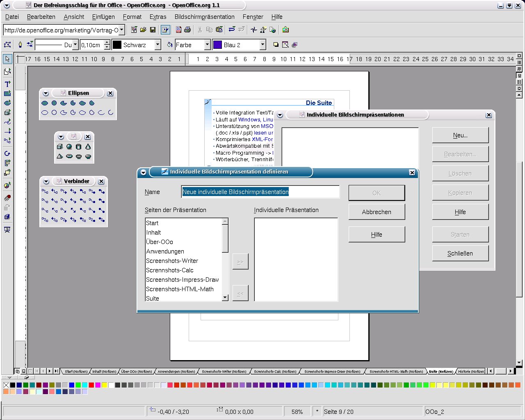Click the Save document icon
The width and height of the screenshot is (525, 420).
pos(153,30)
